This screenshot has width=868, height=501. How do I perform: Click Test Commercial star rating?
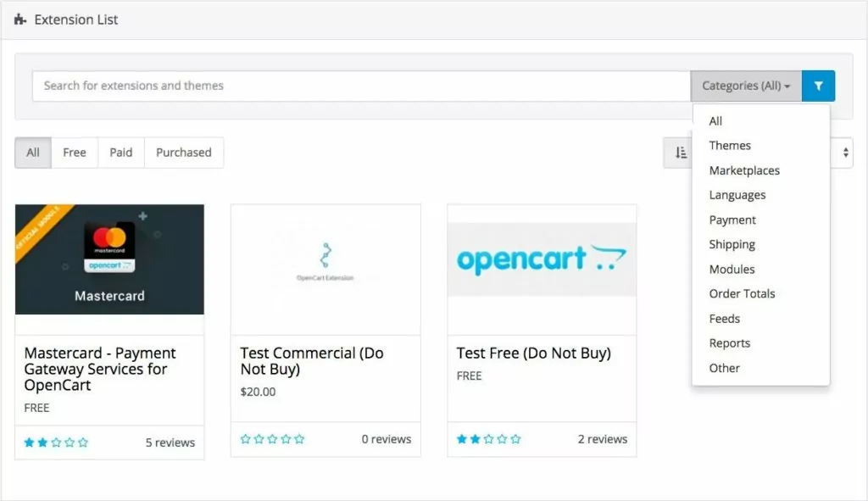pos(272,439)
